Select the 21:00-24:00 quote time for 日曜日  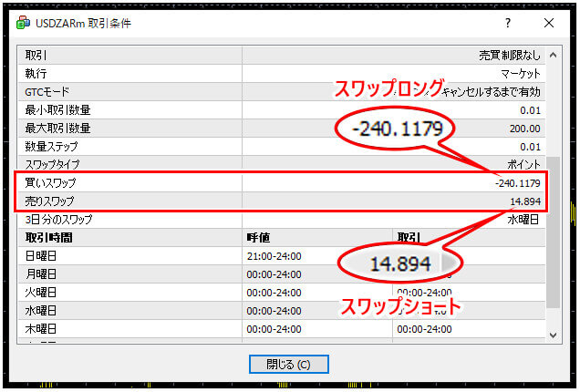coord(274,256)
